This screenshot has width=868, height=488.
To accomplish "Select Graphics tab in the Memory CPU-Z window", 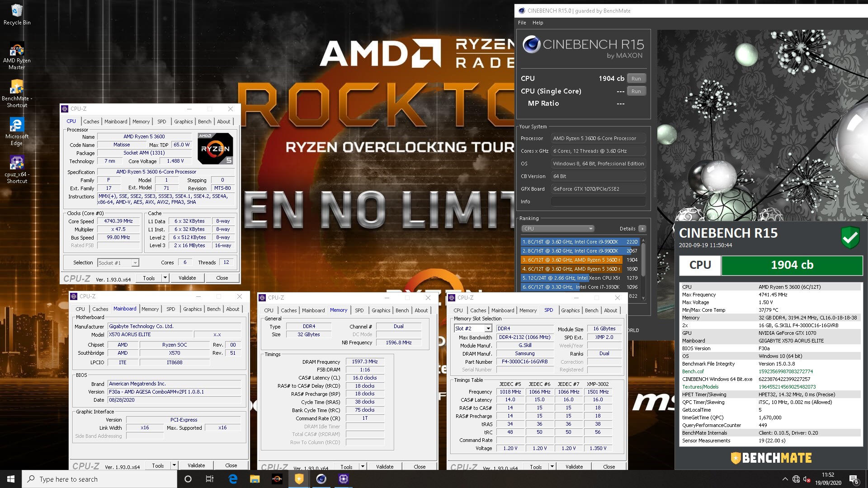I will pyautogui.click(x=381, y=310).
